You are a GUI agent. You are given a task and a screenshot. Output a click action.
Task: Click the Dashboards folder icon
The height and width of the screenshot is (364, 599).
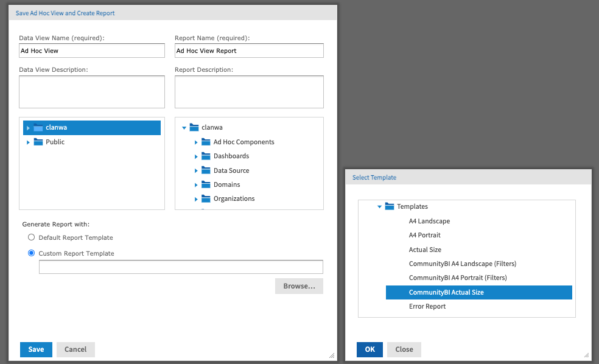tap(206, 156)
